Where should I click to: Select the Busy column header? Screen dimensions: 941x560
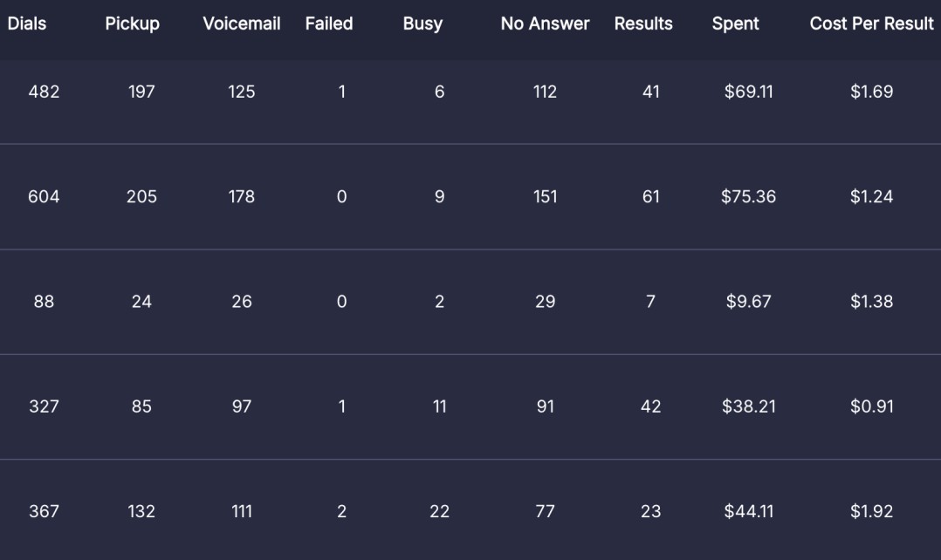[x=422, y=24]
